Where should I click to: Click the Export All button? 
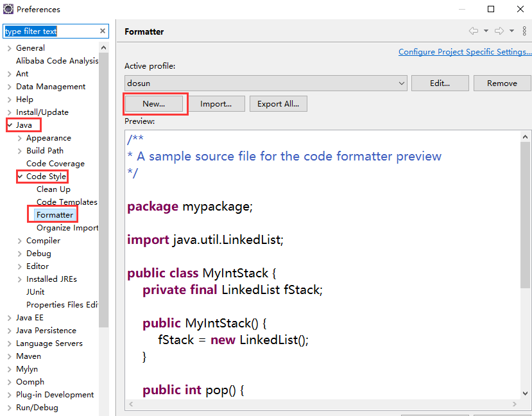278,103
